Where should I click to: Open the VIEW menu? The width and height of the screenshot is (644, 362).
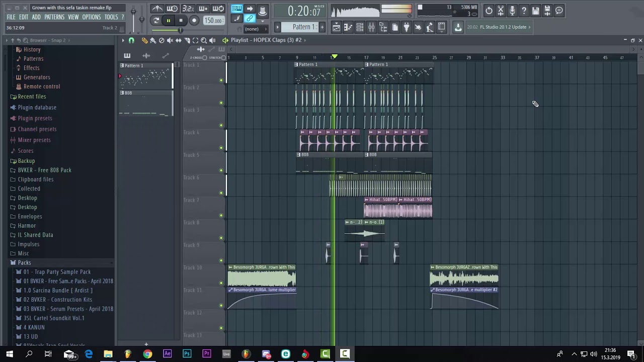pos(73,17)
